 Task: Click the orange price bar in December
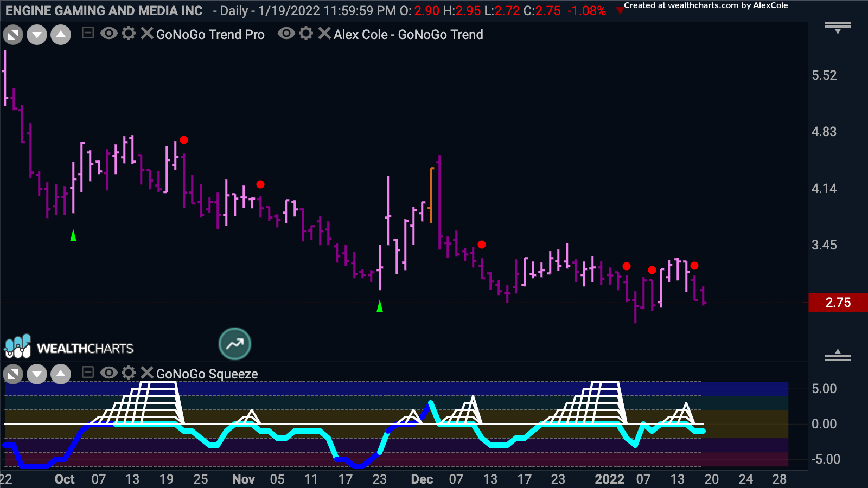click(x=431, y=195)
